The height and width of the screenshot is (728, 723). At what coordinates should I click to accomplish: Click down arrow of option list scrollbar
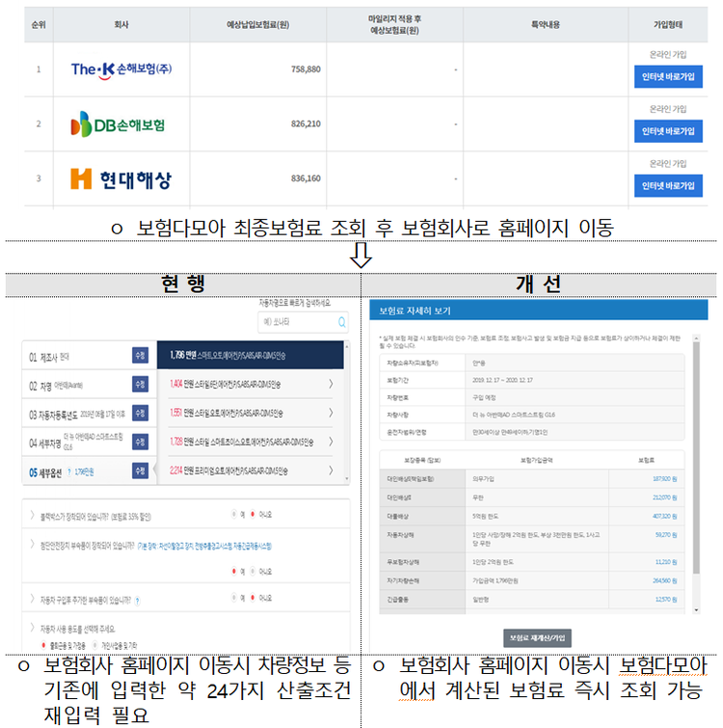pyautogui.click(x=347, y=478)
